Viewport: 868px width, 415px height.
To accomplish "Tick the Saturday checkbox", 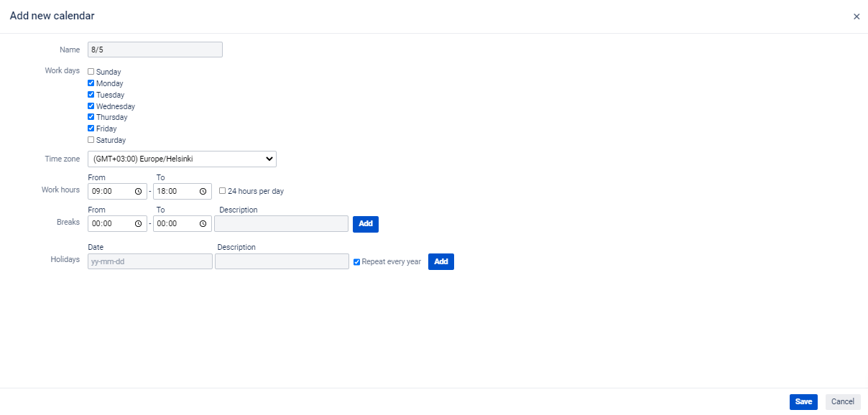I will (91, 140).
